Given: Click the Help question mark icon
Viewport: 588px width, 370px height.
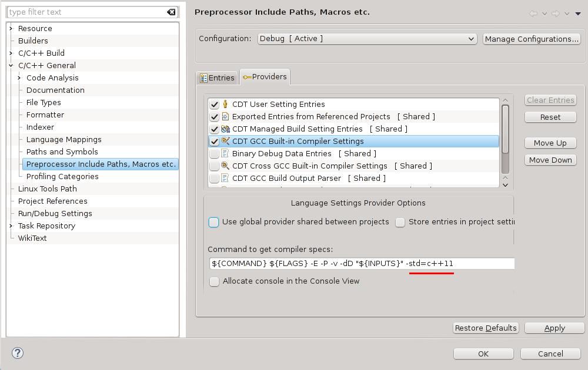Looking at the screenshot, I should click(x=17, y=353).
